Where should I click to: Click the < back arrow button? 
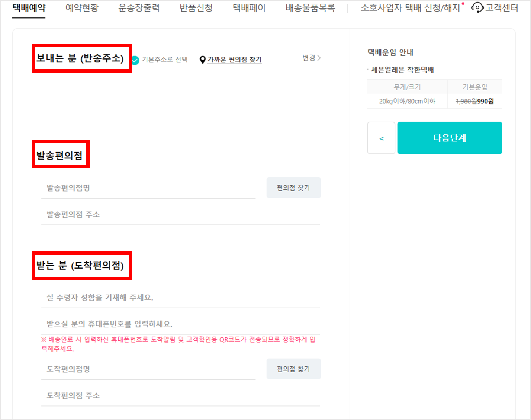[381, 138]
